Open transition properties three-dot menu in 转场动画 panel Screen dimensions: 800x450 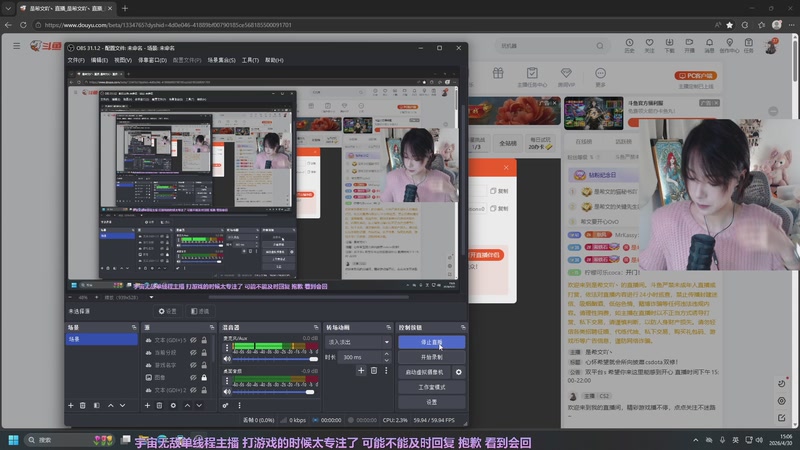point(386,370)
